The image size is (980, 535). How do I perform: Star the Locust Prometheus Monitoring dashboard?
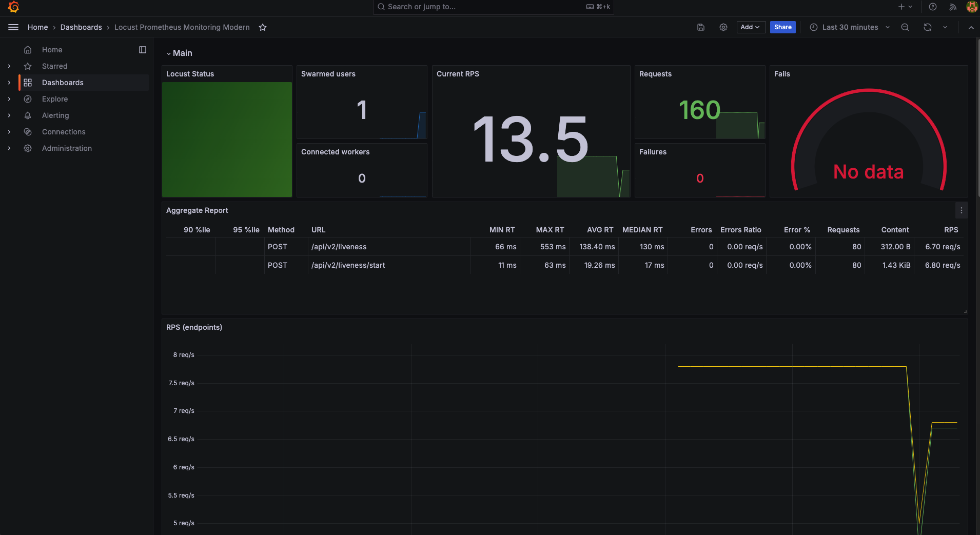(x=263, y=27)
